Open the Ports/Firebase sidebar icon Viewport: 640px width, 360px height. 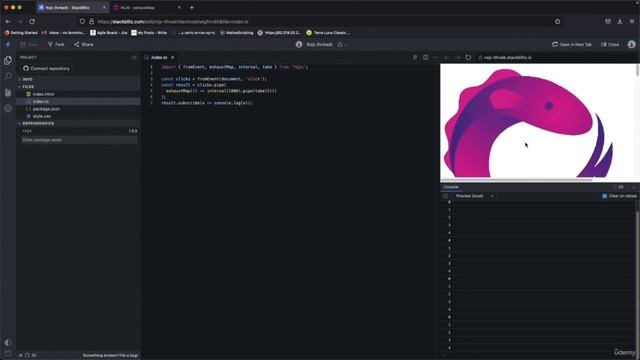coord(8,93)
